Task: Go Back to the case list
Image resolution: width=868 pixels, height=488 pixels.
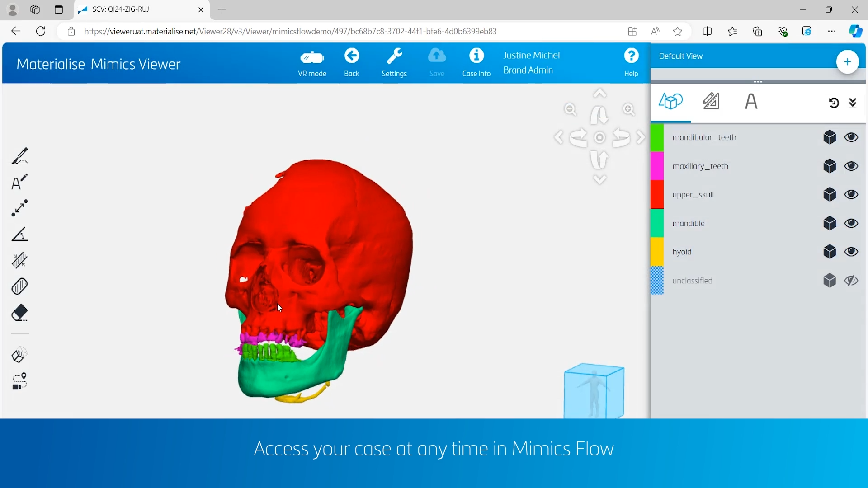Action: pyautogui.click(x=352, y=63)
